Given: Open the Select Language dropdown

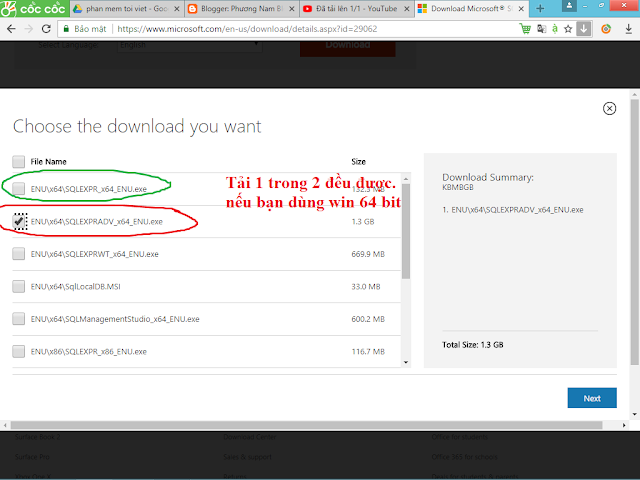Looking at the screenshot, I should 190,46.
